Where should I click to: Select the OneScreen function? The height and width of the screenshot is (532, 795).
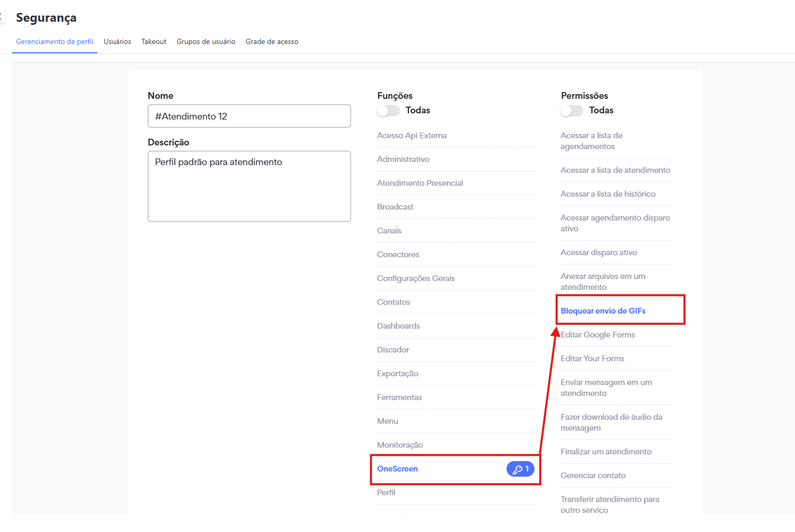click(x=397, y=469)
